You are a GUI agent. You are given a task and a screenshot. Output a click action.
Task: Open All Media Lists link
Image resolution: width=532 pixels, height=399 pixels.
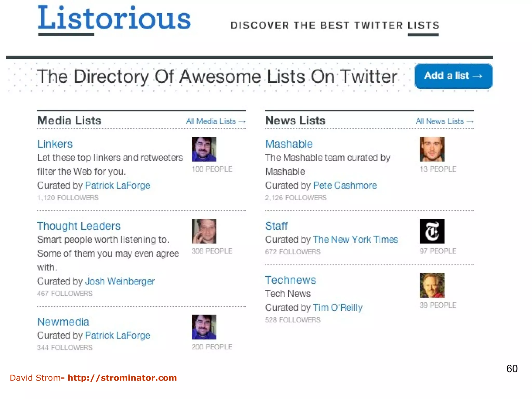216,121
